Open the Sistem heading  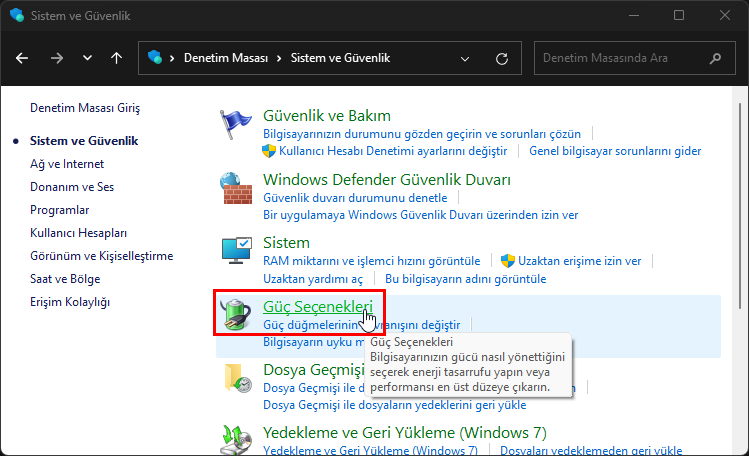(286, 243)
